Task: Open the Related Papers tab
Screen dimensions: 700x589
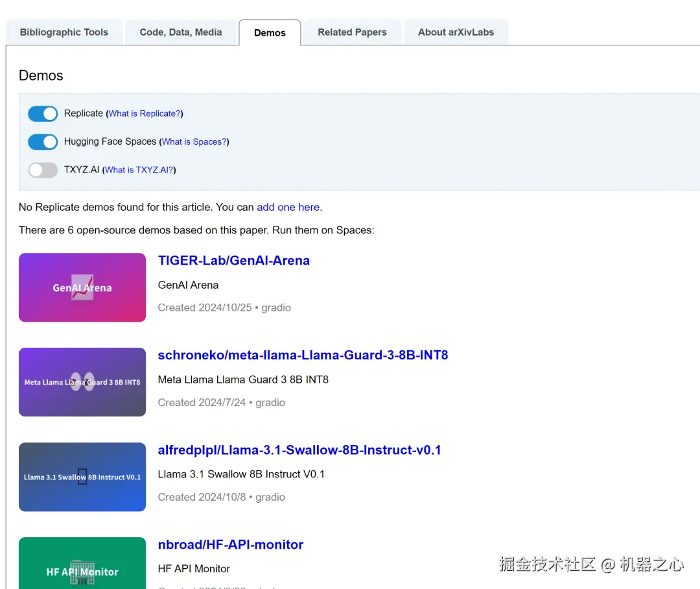Action: coord(352,32)
